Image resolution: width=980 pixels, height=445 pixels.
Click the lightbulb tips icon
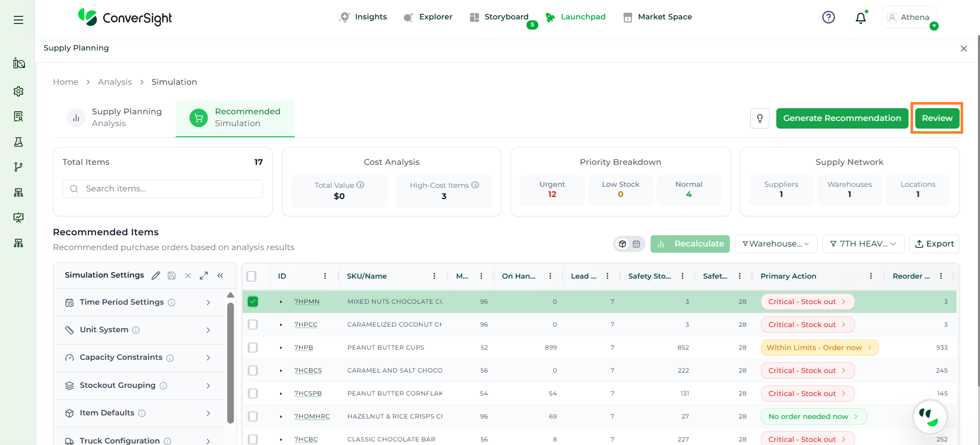(760, 118)
